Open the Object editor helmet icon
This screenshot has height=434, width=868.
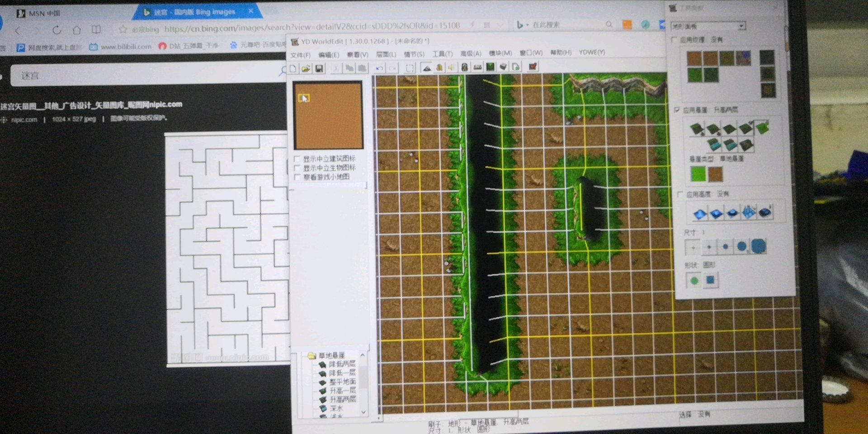click(464, 67)
